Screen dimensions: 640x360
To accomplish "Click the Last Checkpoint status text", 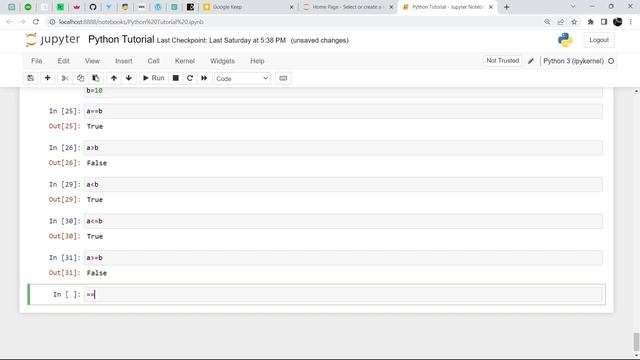I will [221, 40].
